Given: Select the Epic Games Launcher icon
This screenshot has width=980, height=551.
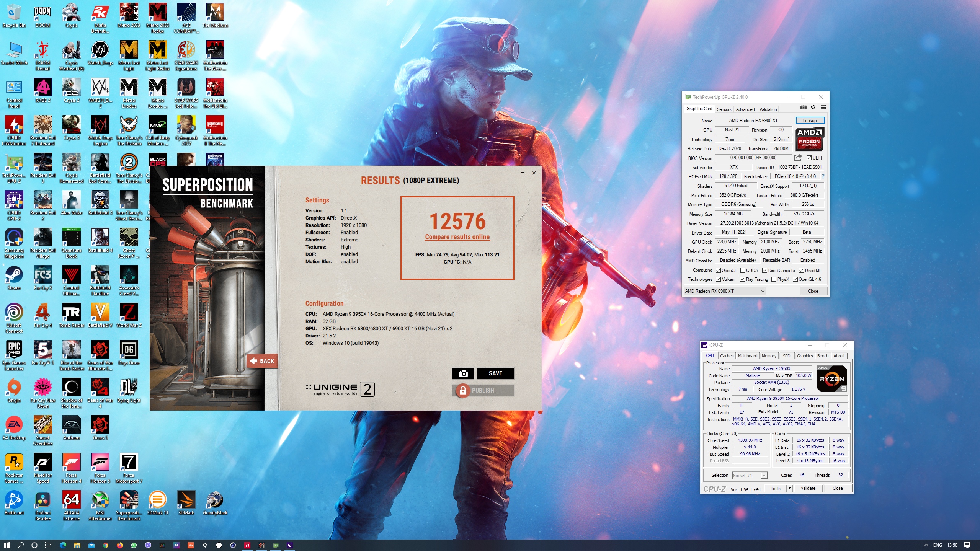Looking at the screenshot, I should [14, 355].
